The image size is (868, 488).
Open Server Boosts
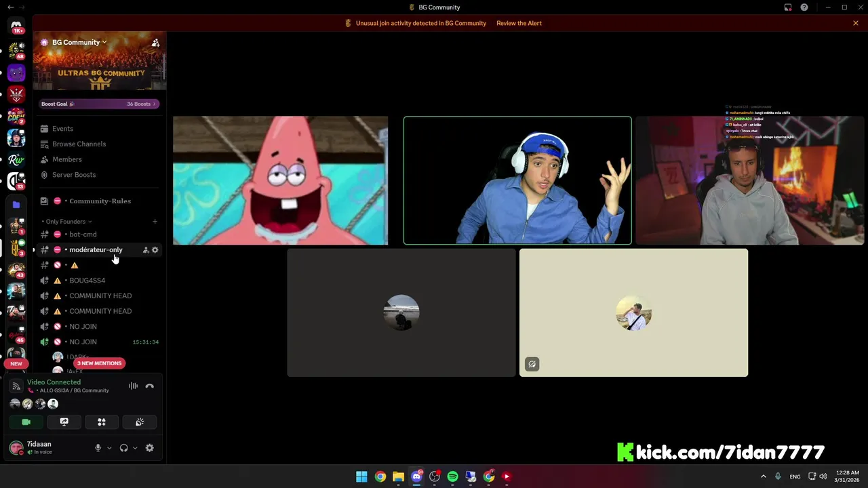[x=73, y=175]
